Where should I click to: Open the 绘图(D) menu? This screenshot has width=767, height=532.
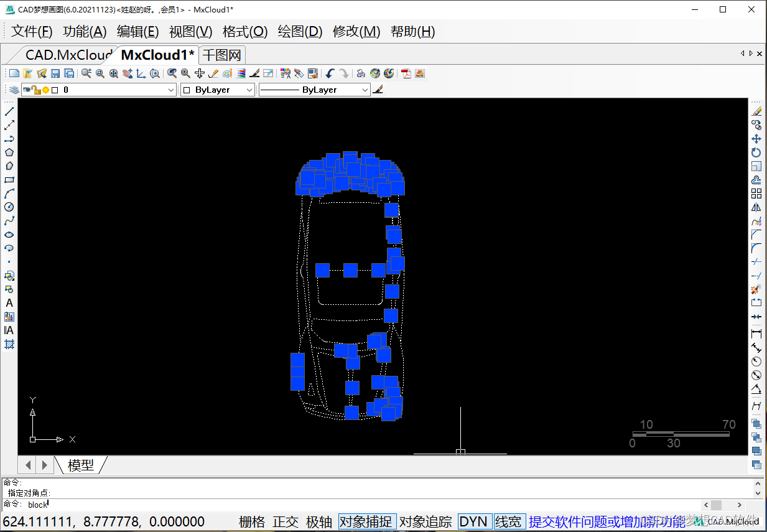[300, 32]
